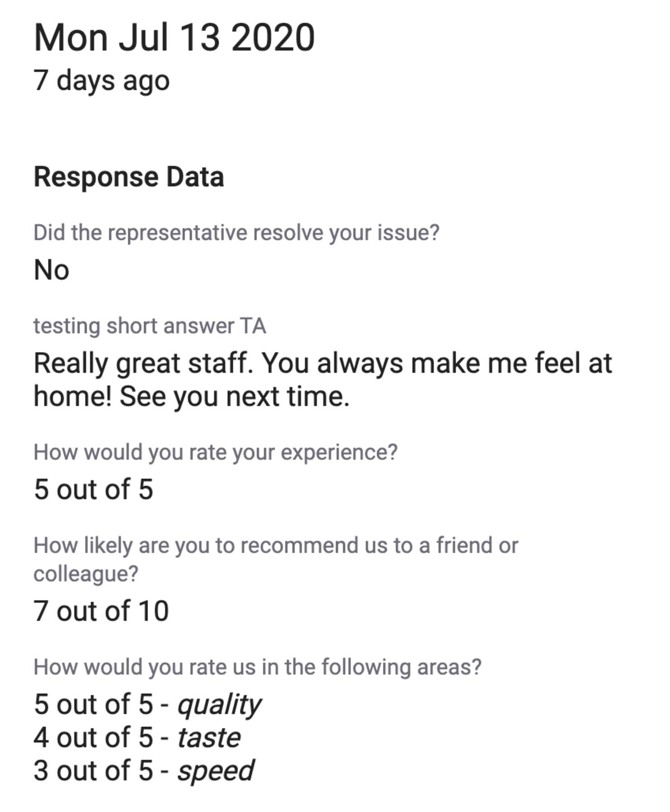Click the Response Data section heading

129,177
